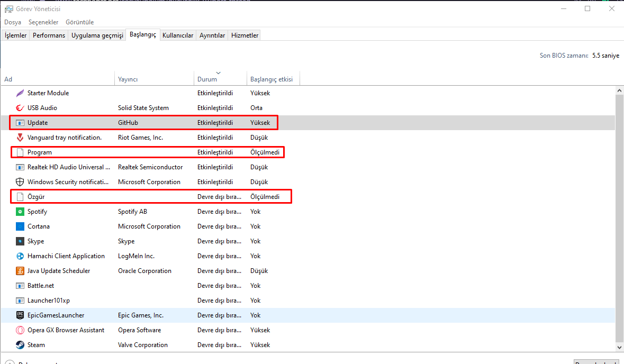This screenshot has width=624, height=364.
Task: Select the Windows Security notification name
Action: pos(68,182)
